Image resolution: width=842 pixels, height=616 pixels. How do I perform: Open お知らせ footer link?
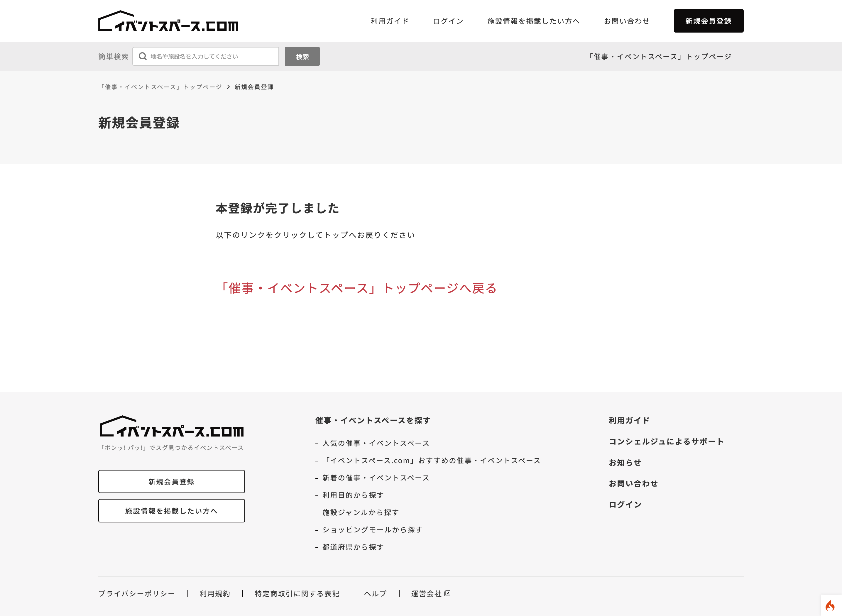point(625,462)
